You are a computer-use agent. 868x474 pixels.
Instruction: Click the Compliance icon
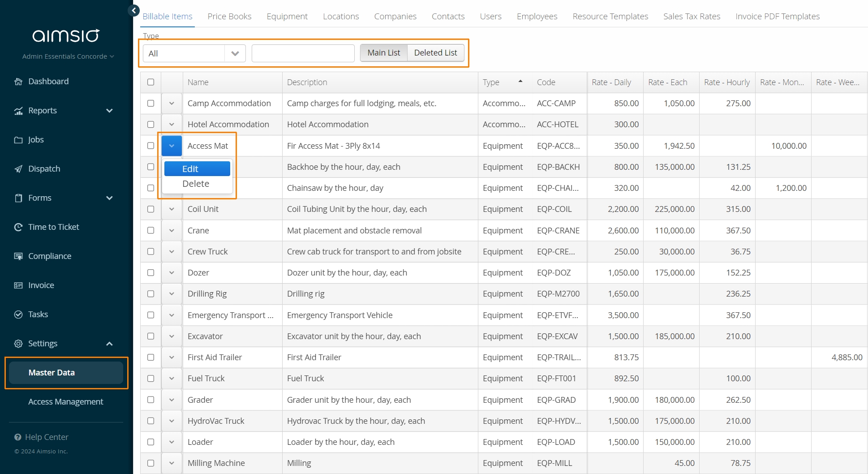coord(18,256)
